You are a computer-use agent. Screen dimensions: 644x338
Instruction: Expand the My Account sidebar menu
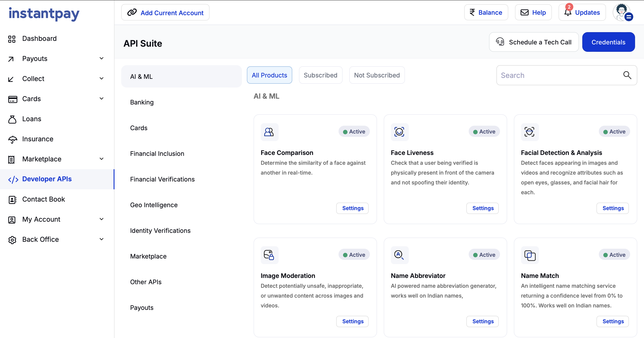coord(101,219)
